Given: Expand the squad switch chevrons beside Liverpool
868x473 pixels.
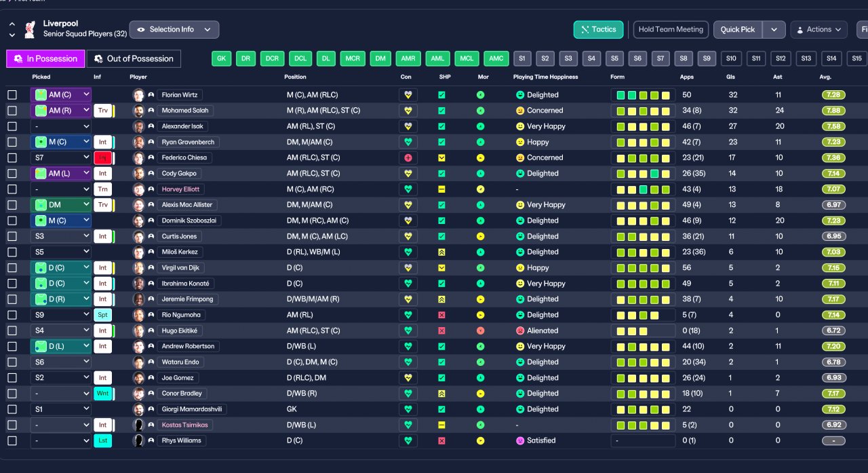Looking at the screenshot, I should 12,29.
